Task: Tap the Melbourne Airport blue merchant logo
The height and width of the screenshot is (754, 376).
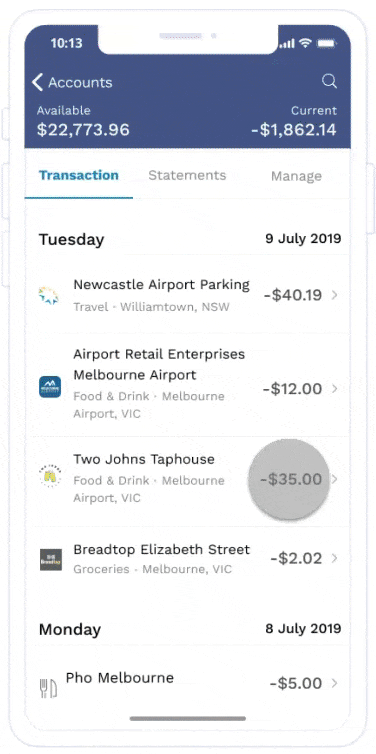Action: 50,387
